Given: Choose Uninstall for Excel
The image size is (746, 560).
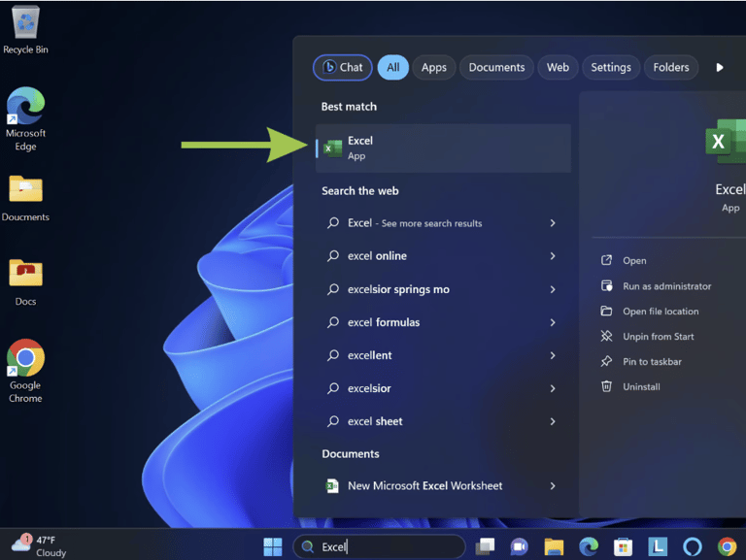Looking at the screenshot, I should click(x=630, y=387).
